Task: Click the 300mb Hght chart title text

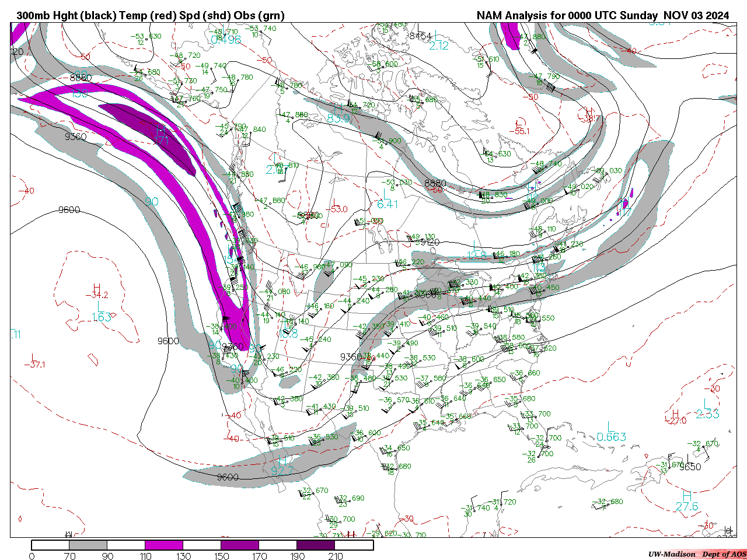Action: (x=151, y=15)
